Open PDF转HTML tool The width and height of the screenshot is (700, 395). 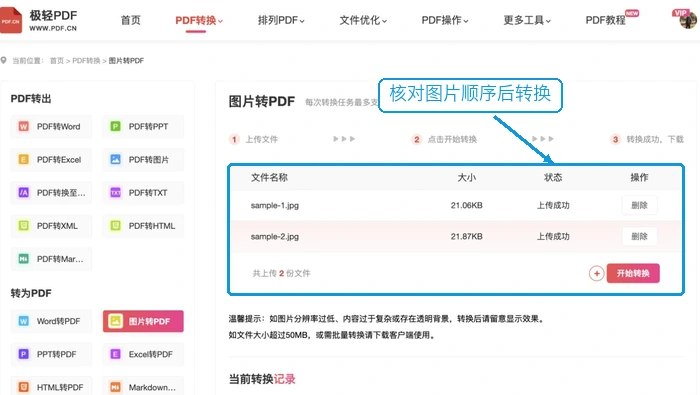tap(143, 226)
